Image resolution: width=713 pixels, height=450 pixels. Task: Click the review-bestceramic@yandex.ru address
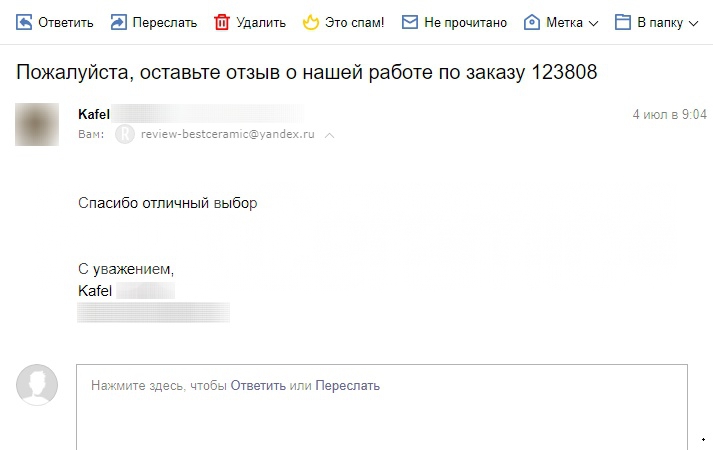coord(227,134)
